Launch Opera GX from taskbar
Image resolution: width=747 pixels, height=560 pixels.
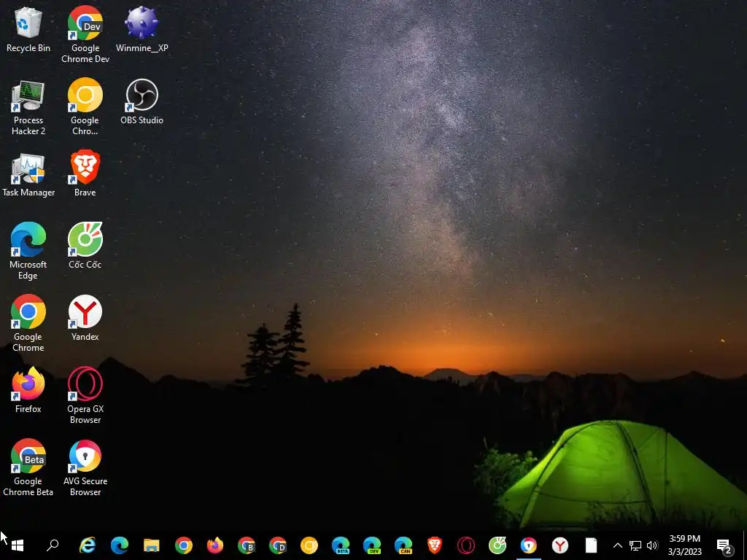tap(466, 545)
